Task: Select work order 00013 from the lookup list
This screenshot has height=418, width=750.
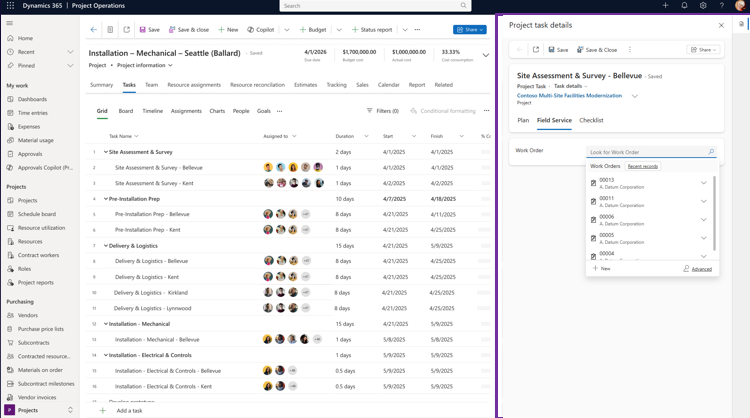Action: pos(648,183)
